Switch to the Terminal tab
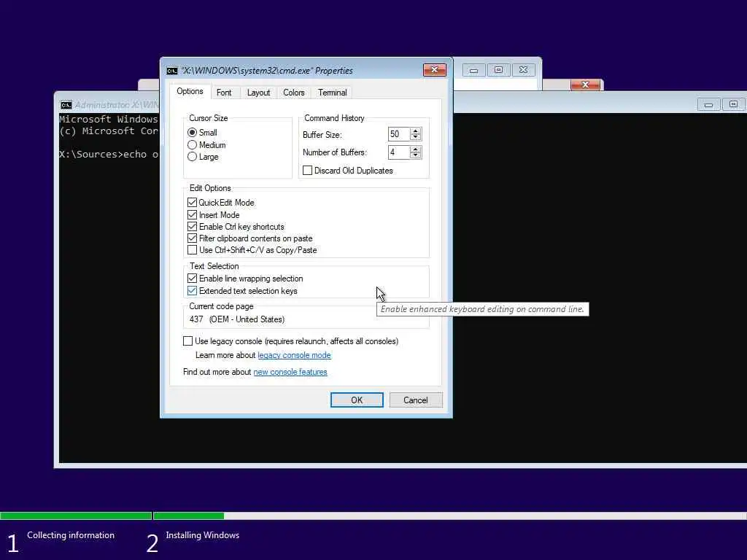The image size is (747, 560). click(x=333, y=93)
